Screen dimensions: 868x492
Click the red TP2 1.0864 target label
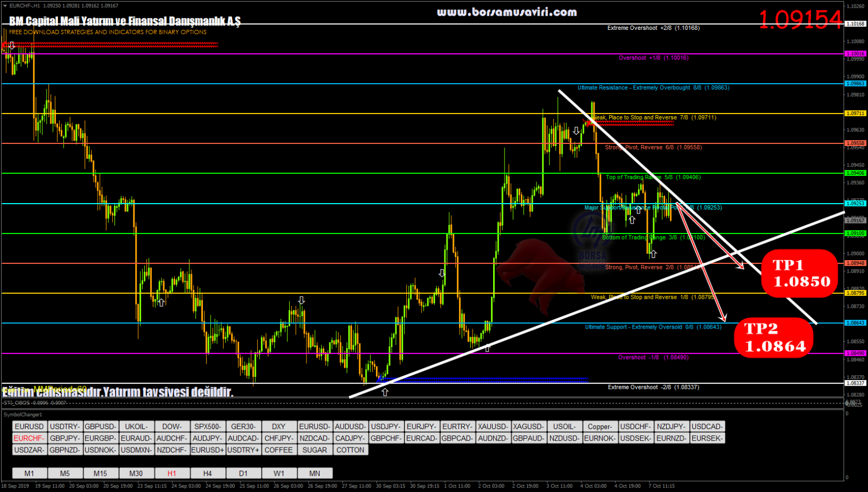click(x=774, y=337)
